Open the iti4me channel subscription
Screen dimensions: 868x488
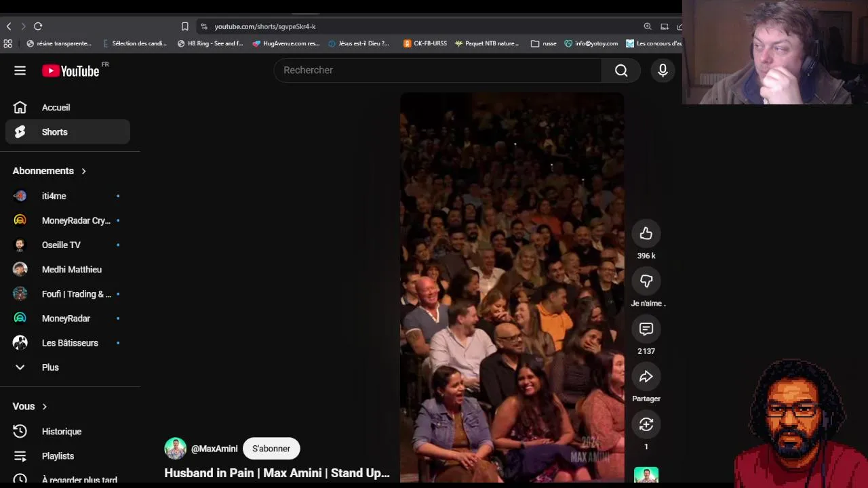(x=68, y=196)
